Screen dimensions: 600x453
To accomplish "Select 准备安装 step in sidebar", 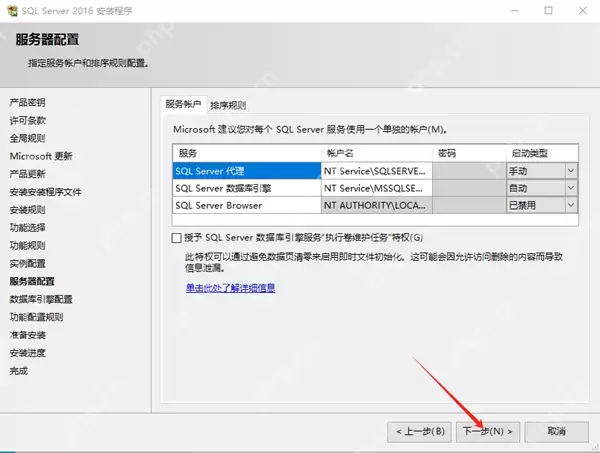I will (28, 335).
